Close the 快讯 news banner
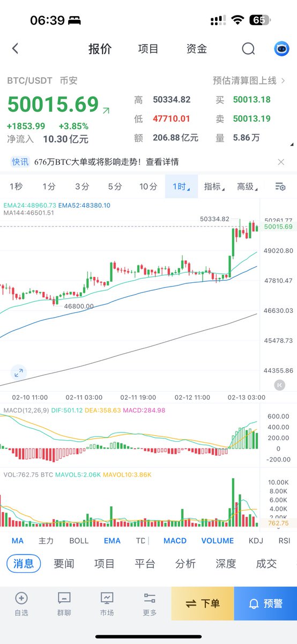Screen dimensions: 297x644 coord(281,162)
